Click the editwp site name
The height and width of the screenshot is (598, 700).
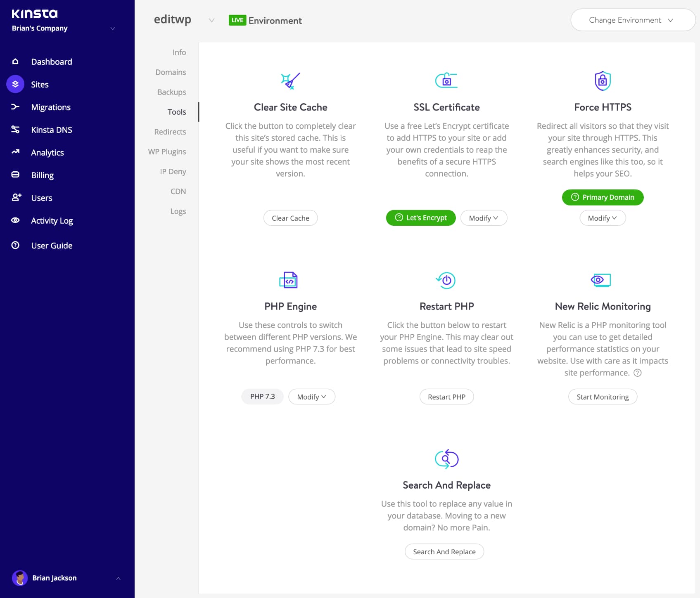pyautogui.click(x=172, y=19)
